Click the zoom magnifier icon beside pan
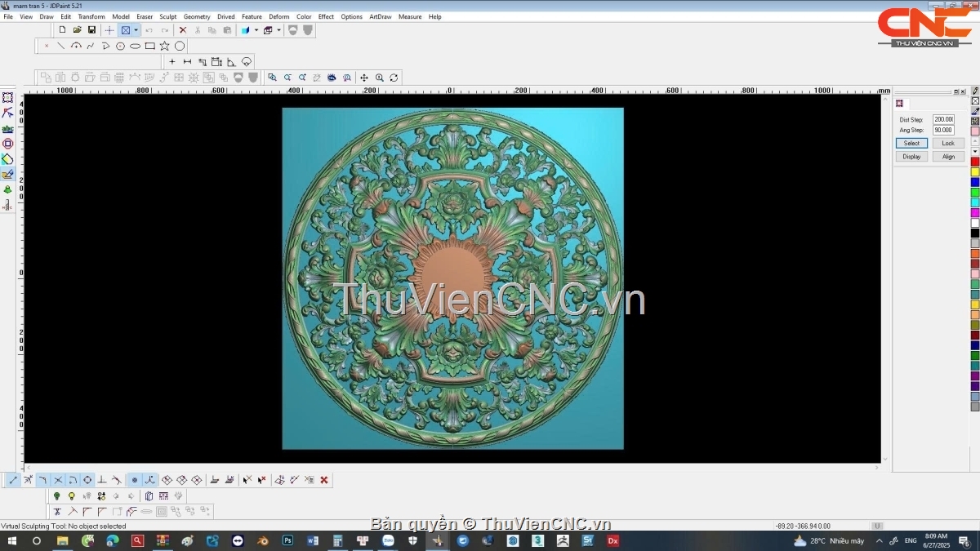The image size is (980, 551). point(379,78)
